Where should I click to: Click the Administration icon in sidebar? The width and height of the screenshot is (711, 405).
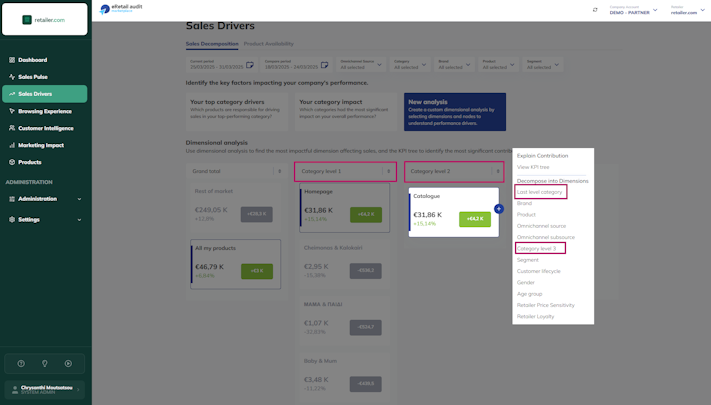pos(12,199)
